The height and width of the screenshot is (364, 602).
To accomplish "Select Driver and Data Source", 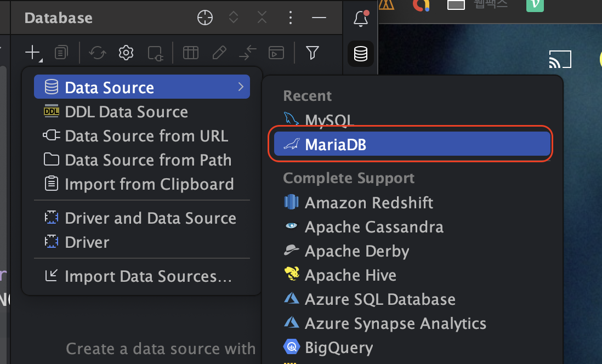I will 142,218.
